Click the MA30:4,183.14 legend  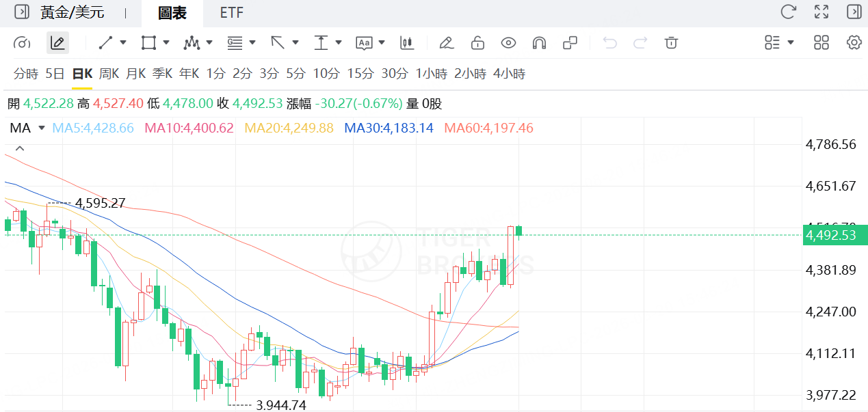389,128
